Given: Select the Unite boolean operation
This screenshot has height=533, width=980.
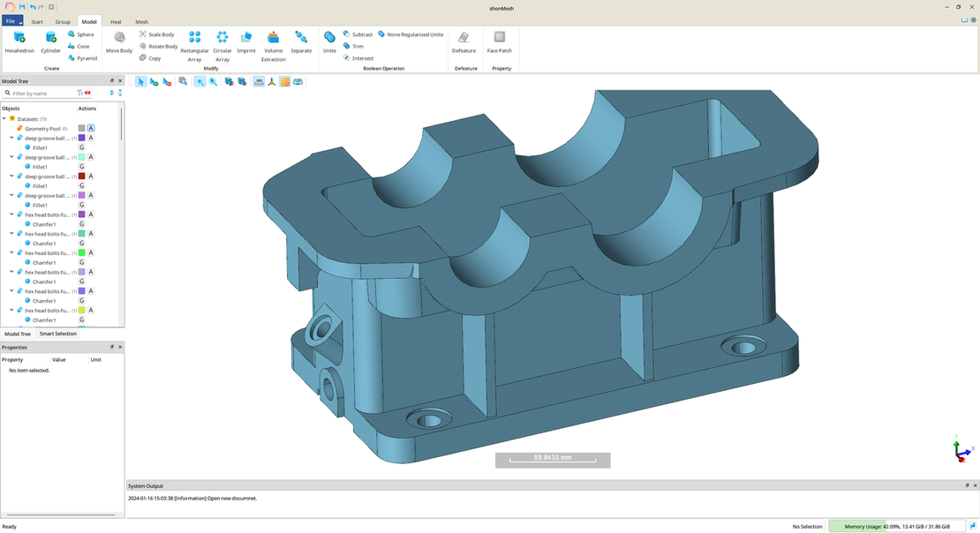Looking at the screenshot, I should [329, 37].
